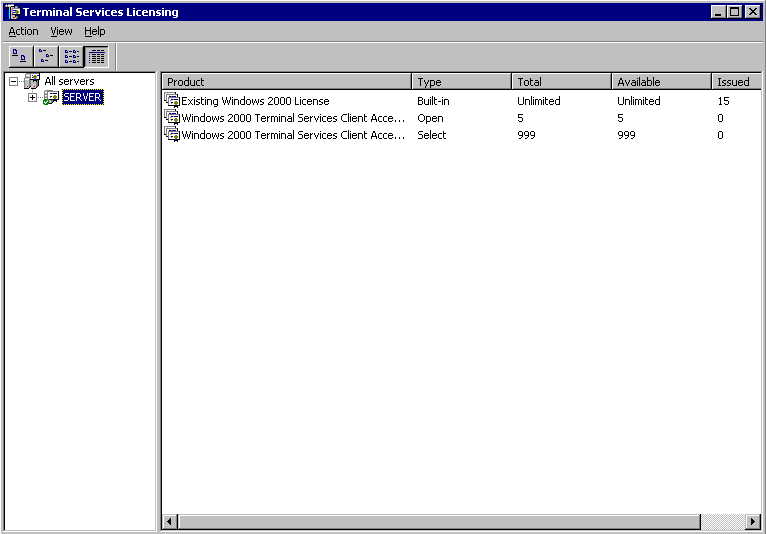This screenshot has height=534, width=766.
Task: Open the Action menu
Action: pyautogui.click(x=23, y=31)
